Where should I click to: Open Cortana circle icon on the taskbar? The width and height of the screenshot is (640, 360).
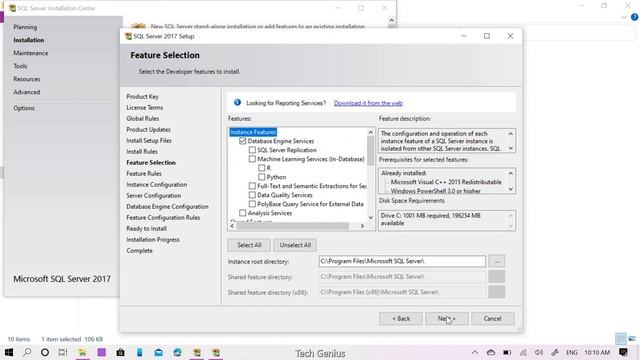(45, 352)
